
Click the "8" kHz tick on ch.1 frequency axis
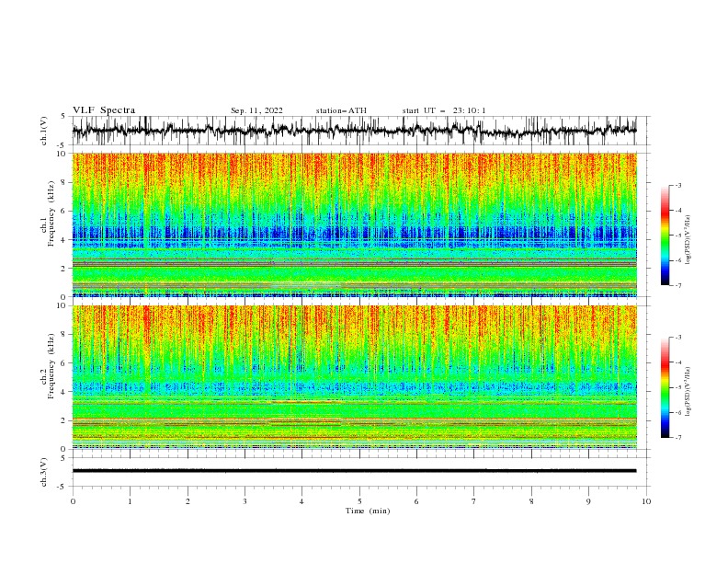[x=64, y=182]
